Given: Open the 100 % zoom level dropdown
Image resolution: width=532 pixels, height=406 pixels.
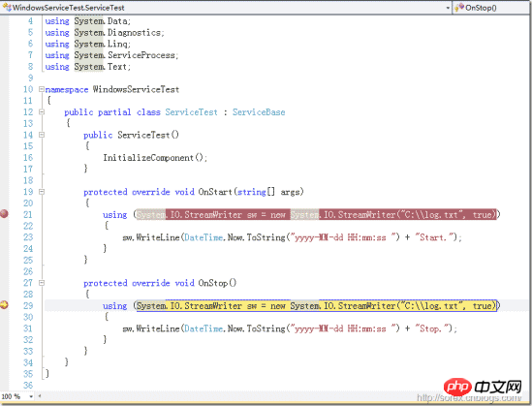Looking at the screenshot, I should pyautogui.click(x=31, y=396).
